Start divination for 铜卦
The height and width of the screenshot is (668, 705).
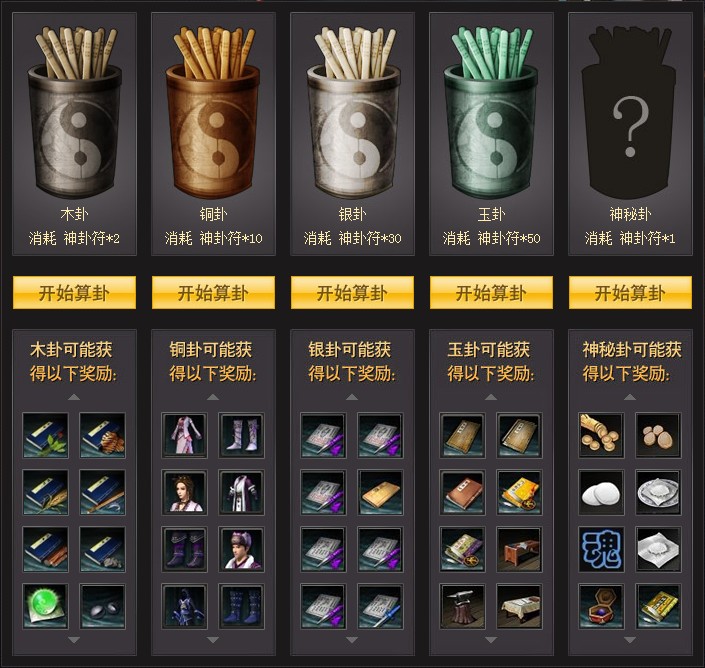click(x=213, y=293)
